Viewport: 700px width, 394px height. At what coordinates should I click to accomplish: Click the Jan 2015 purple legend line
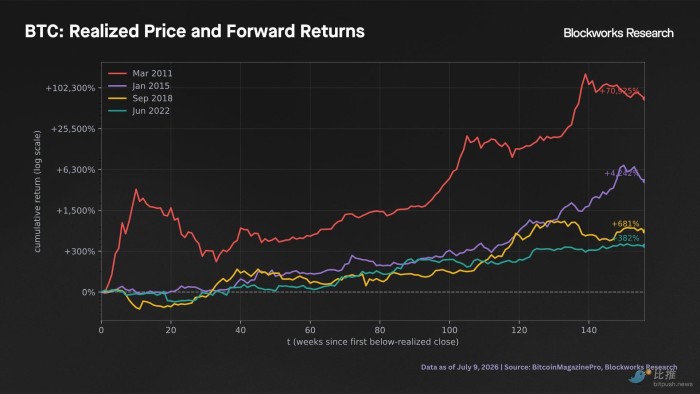[x=117, y=86]
